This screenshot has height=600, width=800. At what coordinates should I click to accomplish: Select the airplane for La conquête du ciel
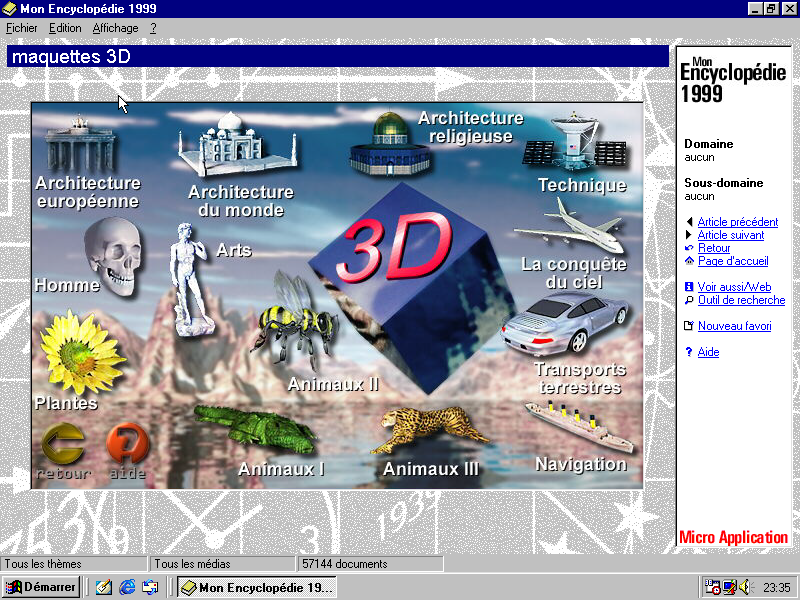pyautogui.click(x=570, y=227)
